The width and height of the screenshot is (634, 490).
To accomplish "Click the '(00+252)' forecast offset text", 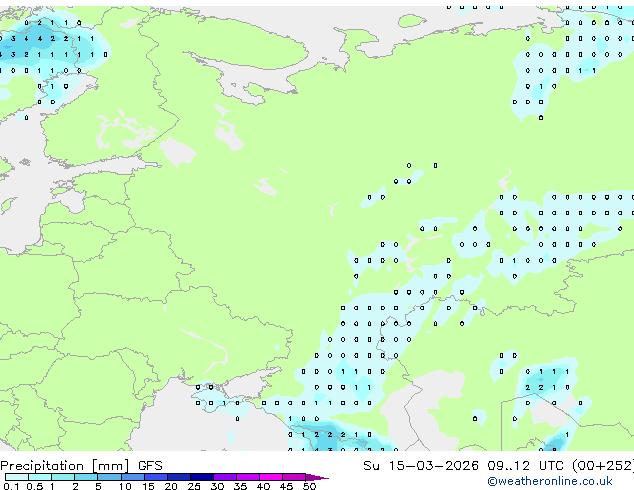I will [x=603, y=466].
